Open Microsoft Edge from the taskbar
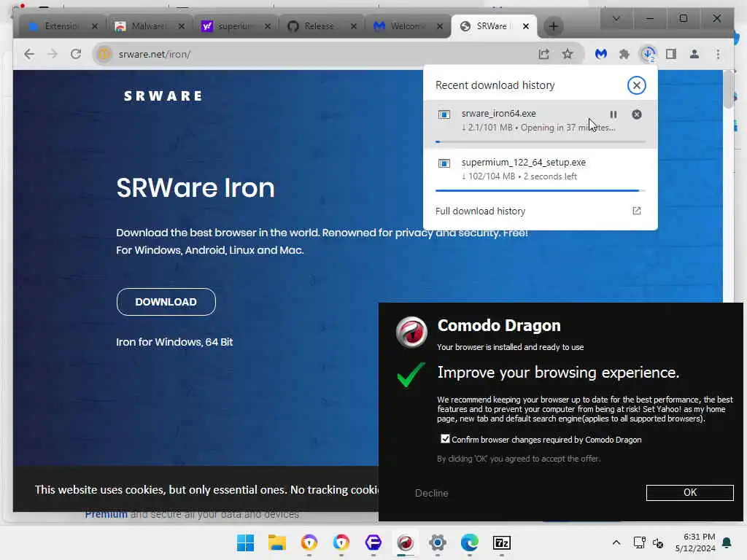The width and height of the screenshot is (747, 560). [x=469, y=542]
